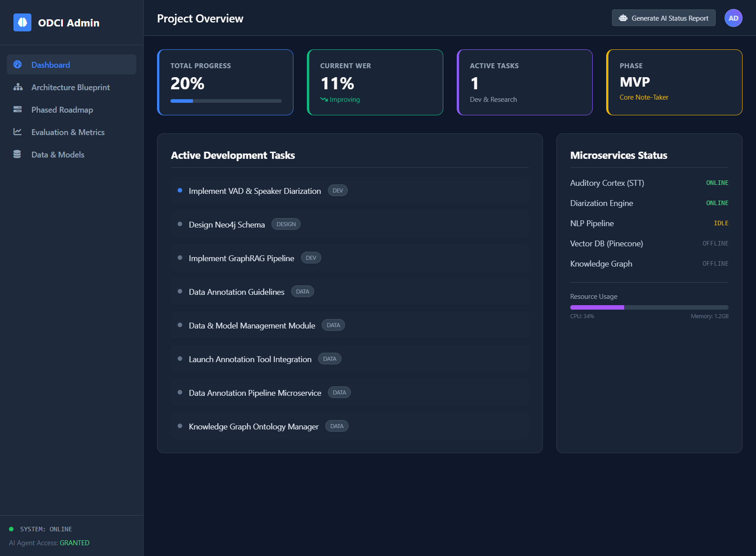Select the DEV badge on Implement GraphRAG Pipeline
The width and height of the screenshot is (756, 556).
310,258
